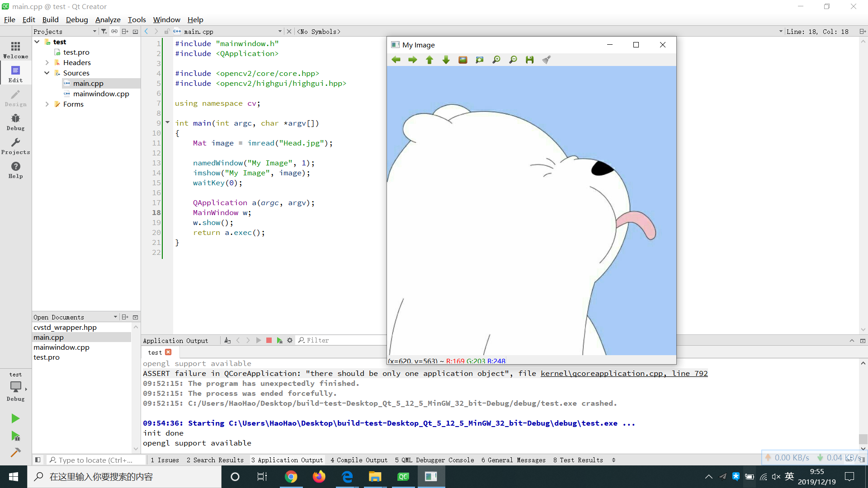868x488 pixels.
Task: Click the red stop application button
Action: (269, 340)
